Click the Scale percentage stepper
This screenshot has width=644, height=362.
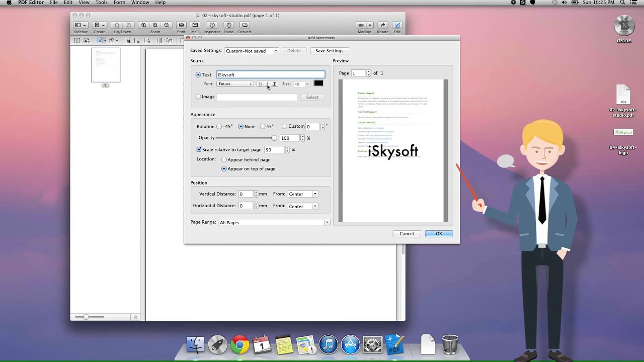pos(287,150)
